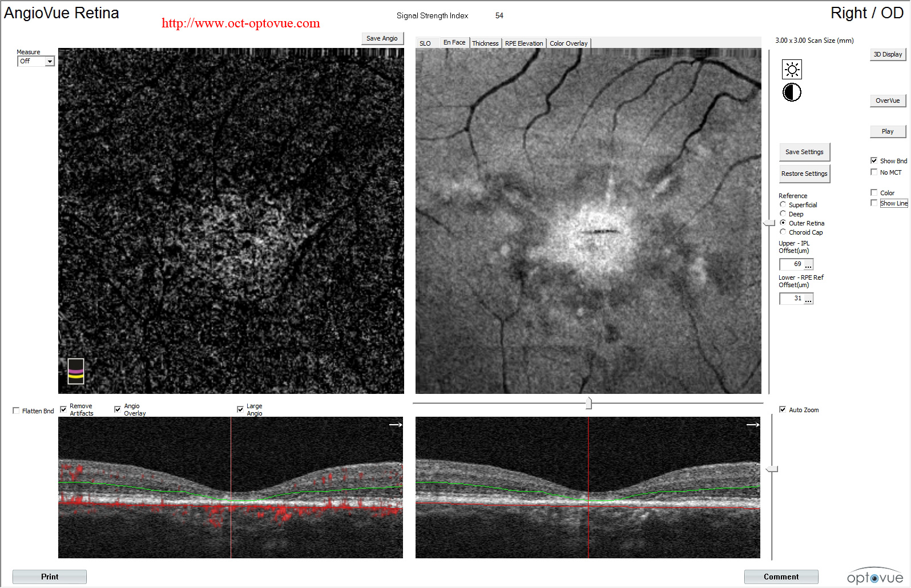Viewport: 911px width, 588px height.
Task: Click the contrast half-circle icon
Action: (x=792, y=92)
